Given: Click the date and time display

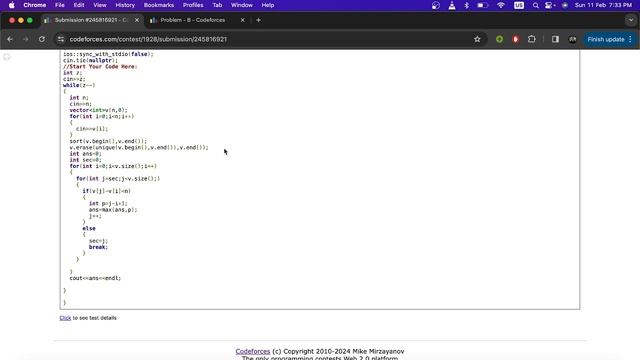Looking at the screenshot, I should coord(603,5).
